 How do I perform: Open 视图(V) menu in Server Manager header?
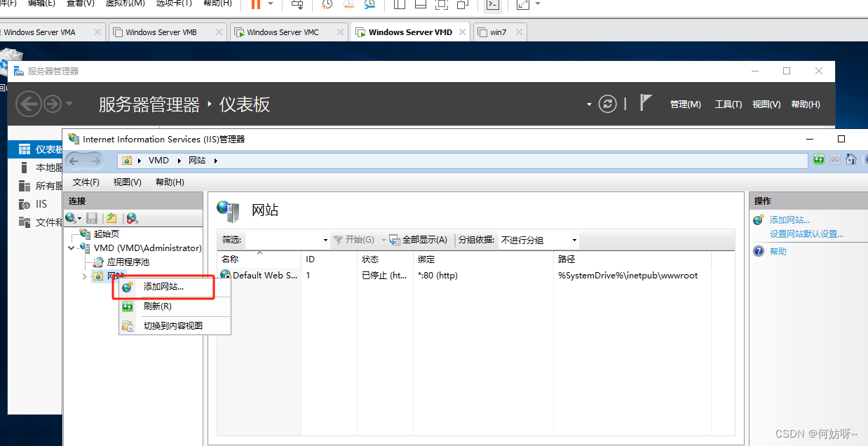[766, 104]
